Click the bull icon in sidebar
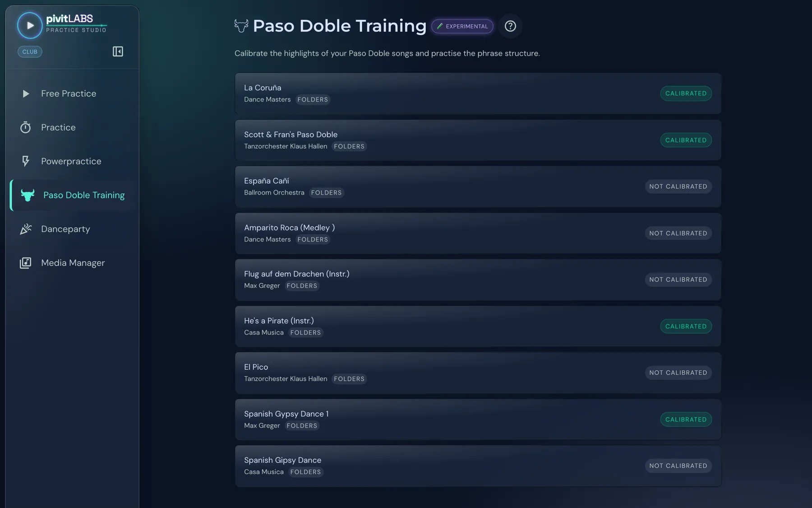Image resolution: width=812 pixels, height=508 pixels. (28, 195)
